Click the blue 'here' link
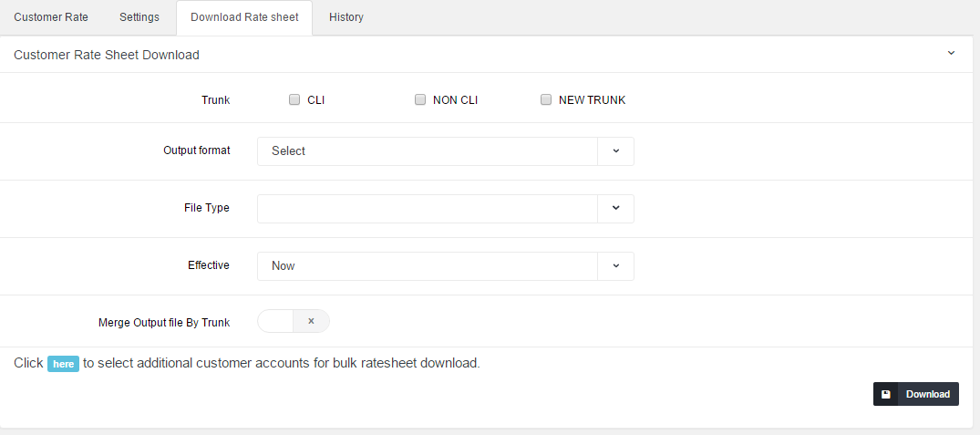 (63, 364)
